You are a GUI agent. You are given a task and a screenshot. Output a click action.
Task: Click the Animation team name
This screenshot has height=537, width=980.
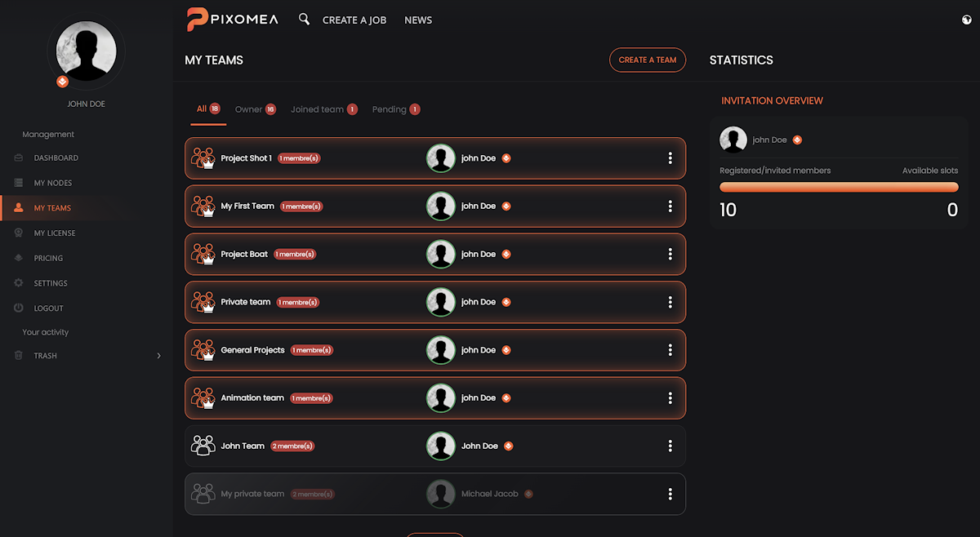[x=252, y=398]
